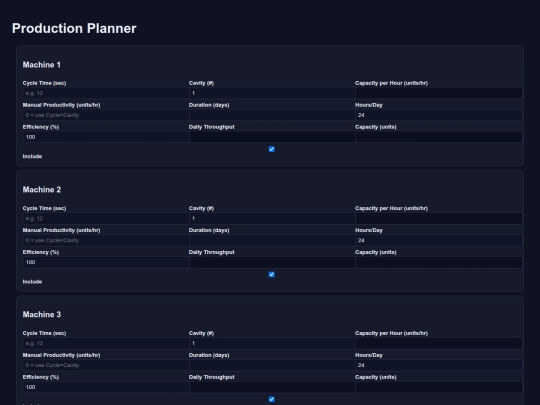Click Machine 3 Efficiency (%) input
Viewport: 540px width, 405px height.
point(105,387)
